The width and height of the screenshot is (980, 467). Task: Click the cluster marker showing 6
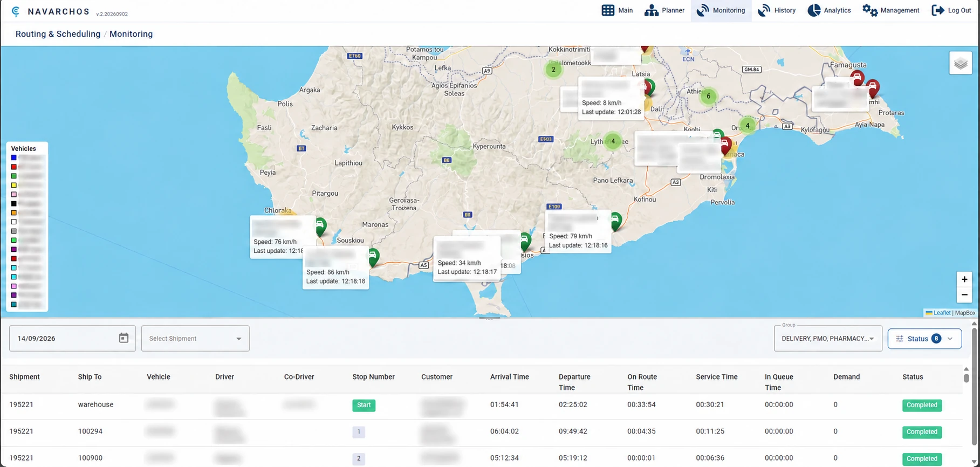point(708,97)
